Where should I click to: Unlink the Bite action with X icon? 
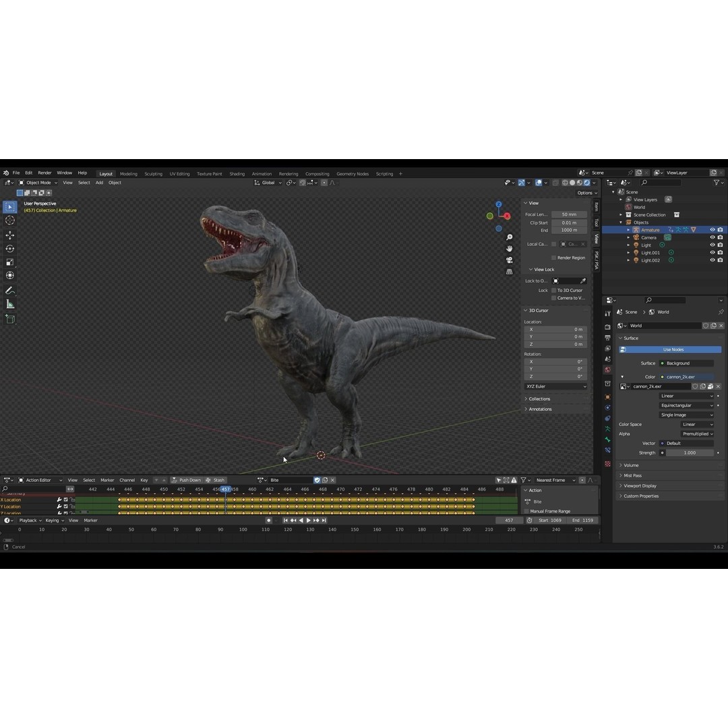[332, 480]
